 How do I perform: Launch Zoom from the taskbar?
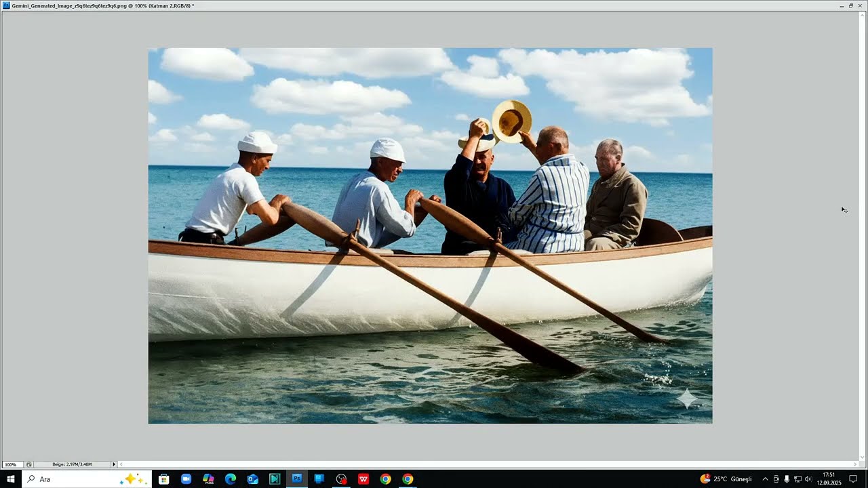[x=186, y=479]
